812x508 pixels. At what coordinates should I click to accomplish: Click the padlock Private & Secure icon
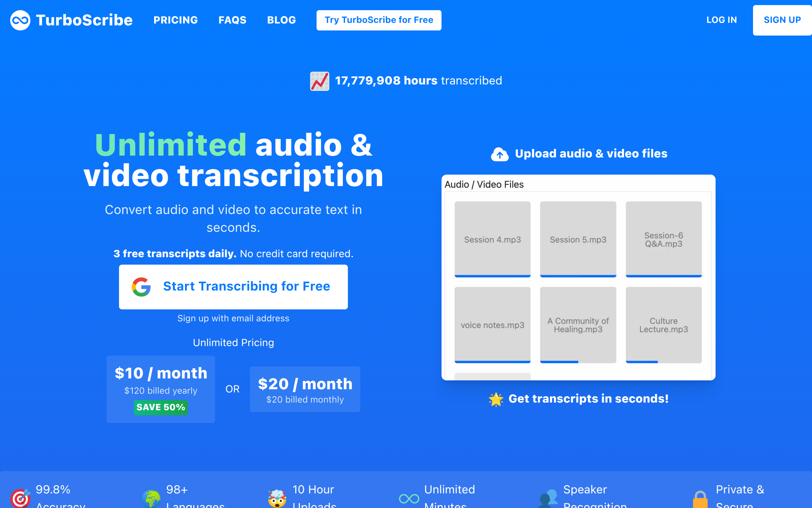pyautogui.click(x=700, y=499)
